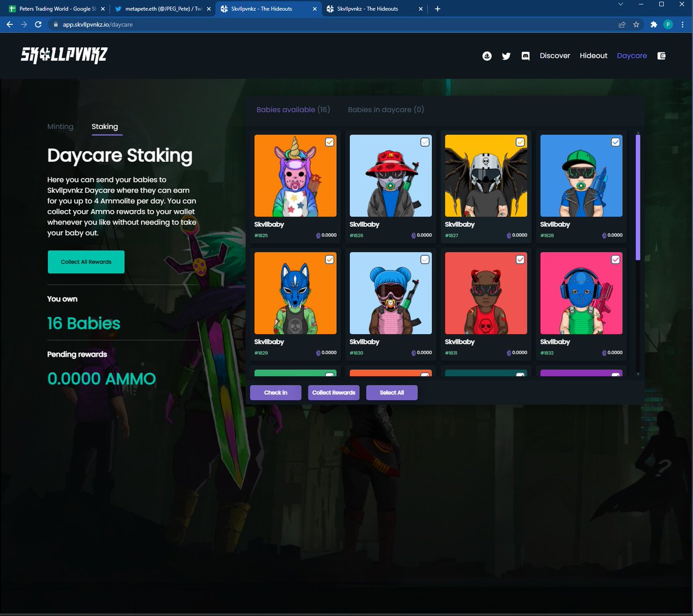
Task: Click the purple Collect Rewards button
Action: point(334,393)
